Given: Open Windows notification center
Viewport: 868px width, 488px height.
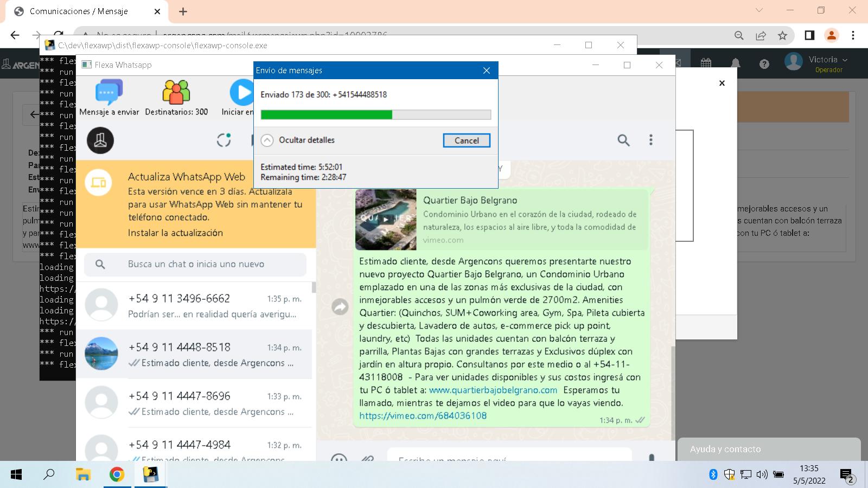Looking at the screenshot, I should [x=847, y=476].
